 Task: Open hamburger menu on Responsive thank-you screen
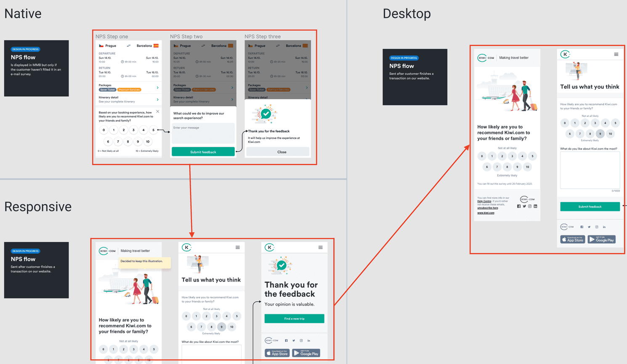point(321,248)
